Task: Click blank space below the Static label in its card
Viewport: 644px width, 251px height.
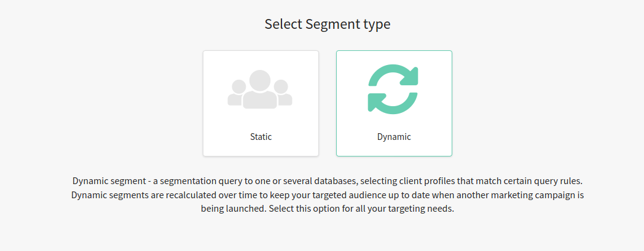Action: click(261, 149)
